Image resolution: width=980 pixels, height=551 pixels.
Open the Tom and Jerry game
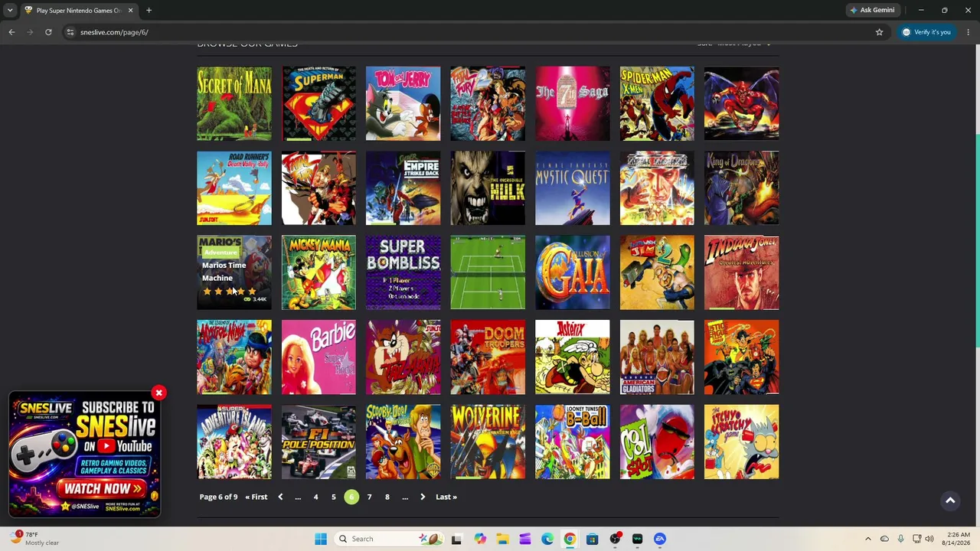(x=403, y=103)
